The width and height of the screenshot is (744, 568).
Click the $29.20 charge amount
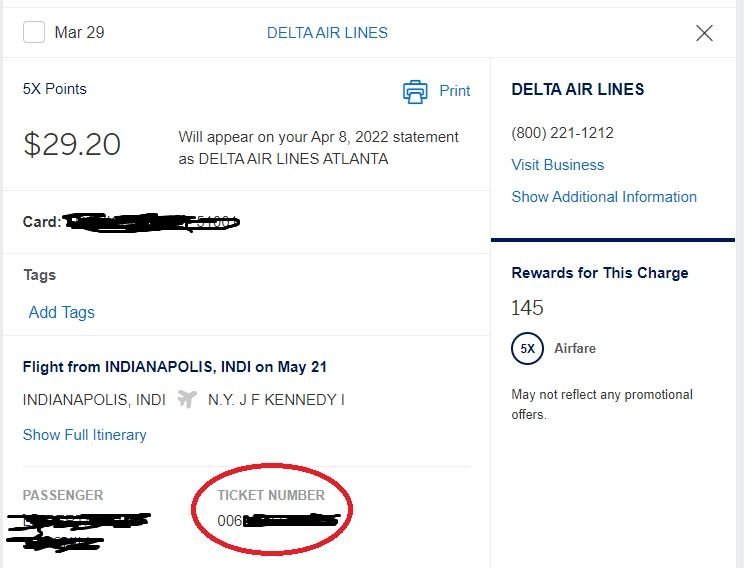coord(72,145)
